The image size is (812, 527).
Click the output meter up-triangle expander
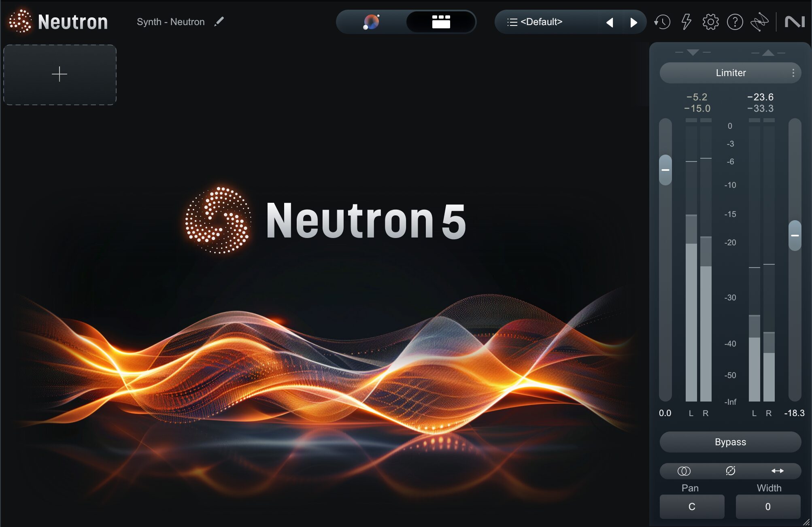tap(768, 53)
